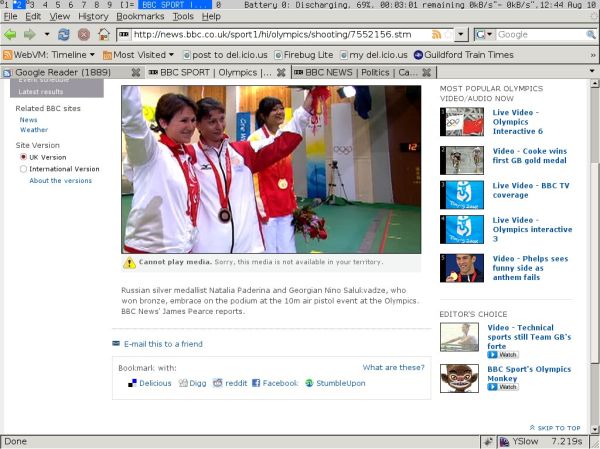The height and width of the screenshot is (449, 600).
Task: Click the post to del.icio.us bookmarklet
Action: pos(225,55)
